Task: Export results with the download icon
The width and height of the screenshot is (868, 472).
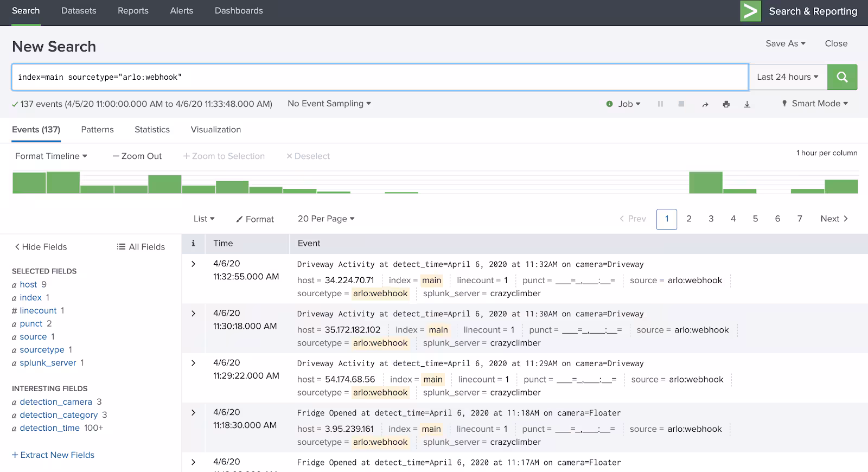Action: tap(747, 104)
